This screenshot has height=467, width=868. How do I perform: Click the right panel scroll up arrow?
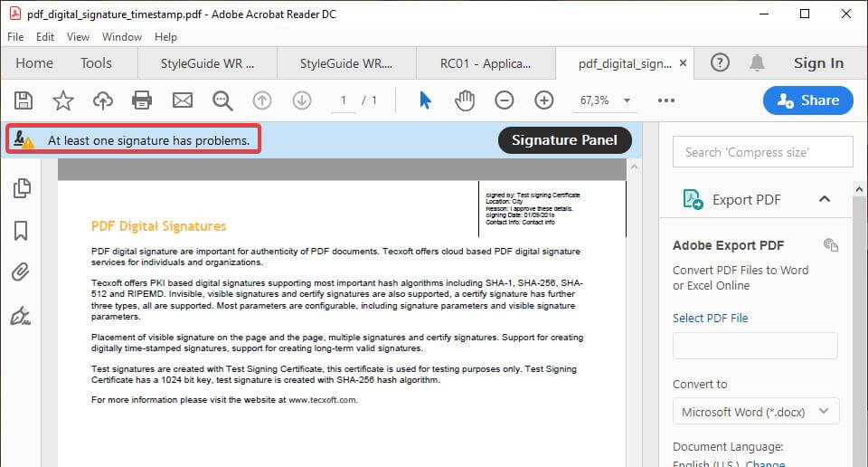(x=859, y=190)
